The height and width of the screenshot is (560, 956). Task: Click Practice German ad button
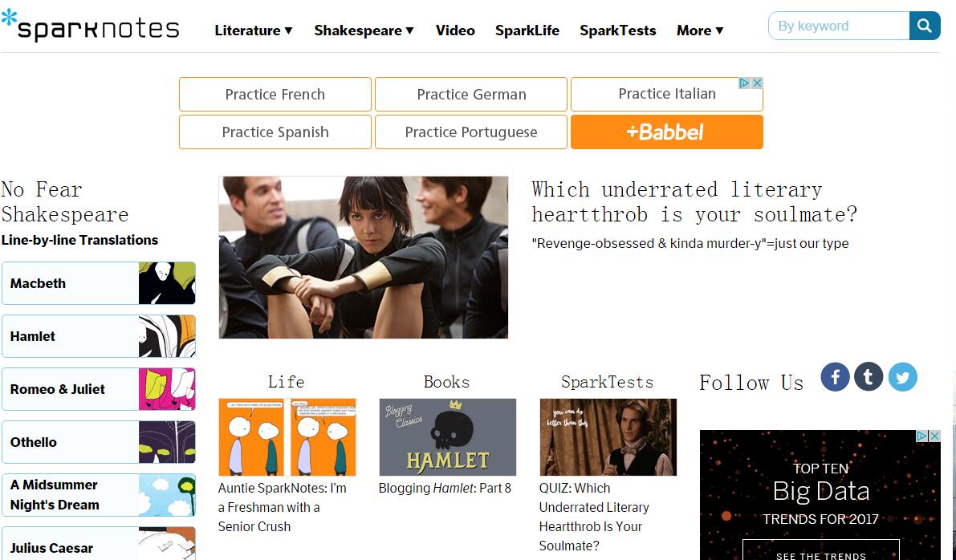(471, 95)
